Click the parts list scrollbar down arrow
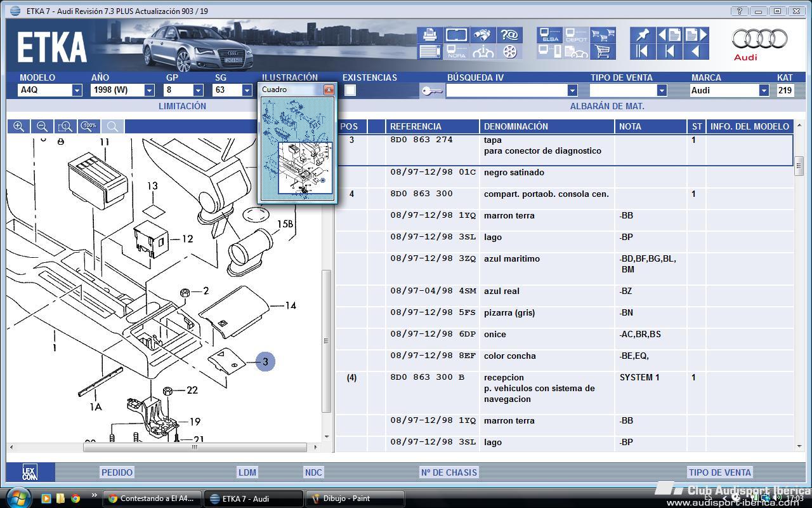Screen dimensions: 812x508 (799, 446)
